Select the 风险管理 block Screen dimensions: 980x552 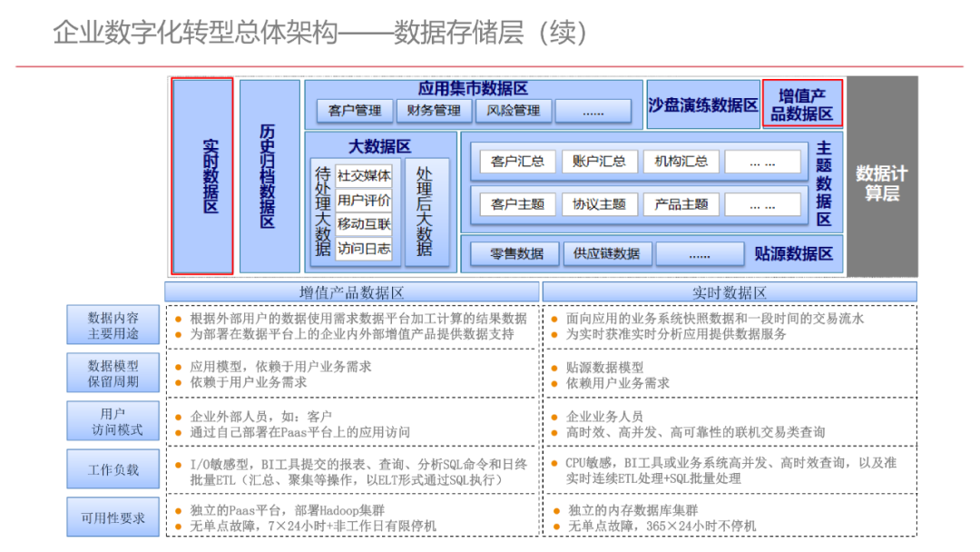point(514,111)
